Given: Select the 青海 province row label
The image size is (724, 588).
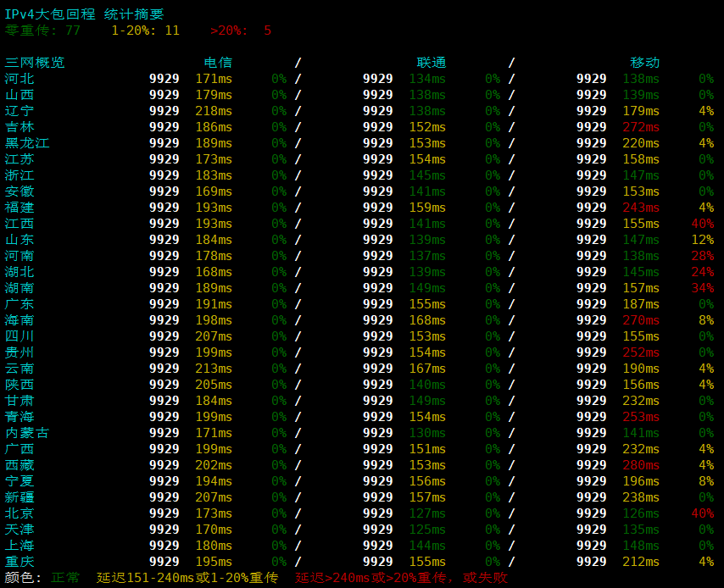Looking at the screenshot, I should click(x=19, y=417).
